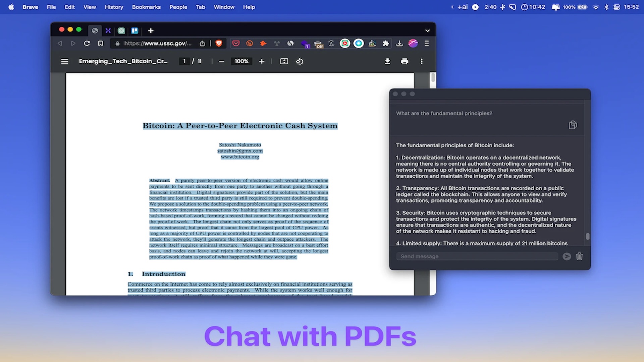Download the PDF from the viewer toolbar
The width and height of the screenshot is (644, 362).
tap(387, 61)
